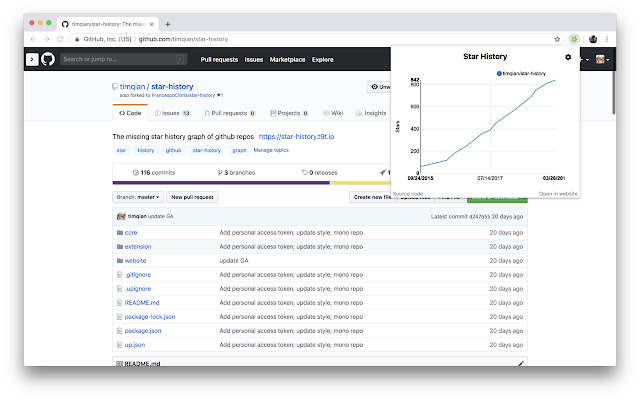The height and width of the screenshot is (400, 640).
Task: Open 3 branches
Action: (236, 173)
